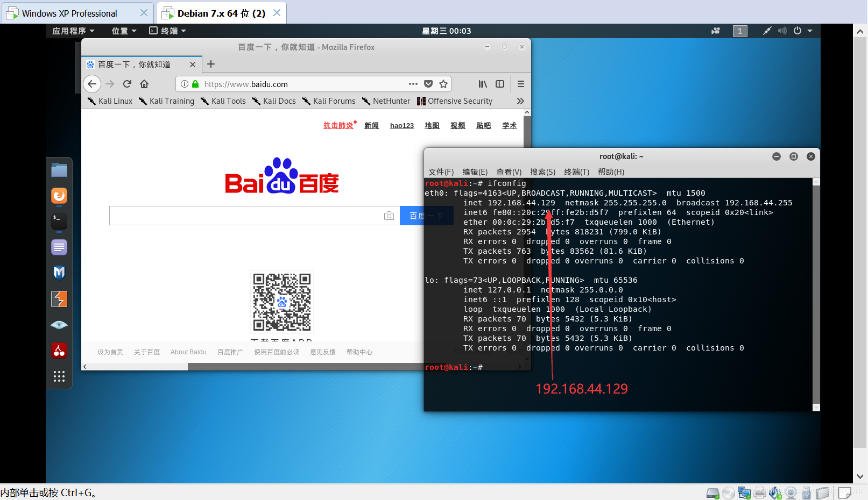
Task: Open the Files folder icon in dock
Action: 59,170
